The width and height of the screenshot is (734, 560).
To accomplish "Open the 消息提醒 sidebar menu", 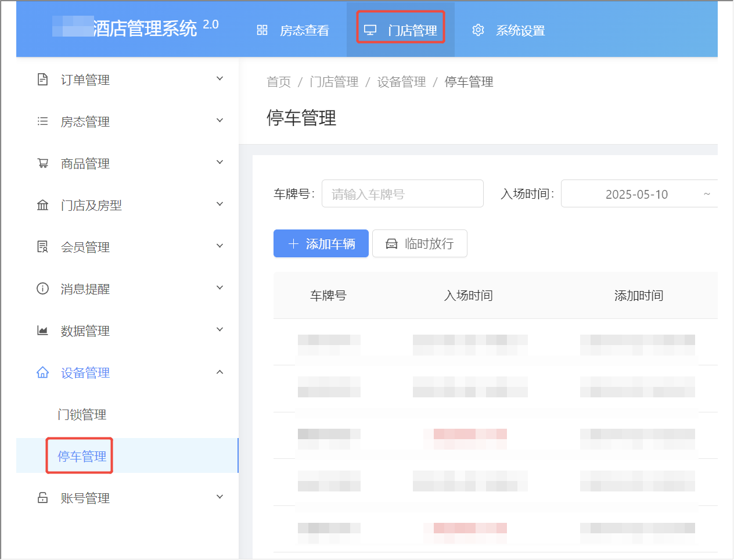I will tap(127, 289).
